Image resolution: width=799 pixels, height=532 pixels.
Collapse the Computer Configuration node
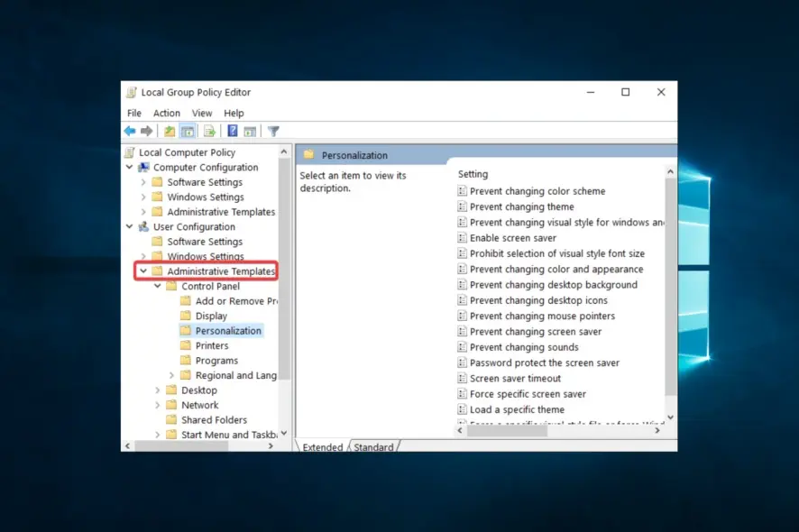tap(130, 168)
